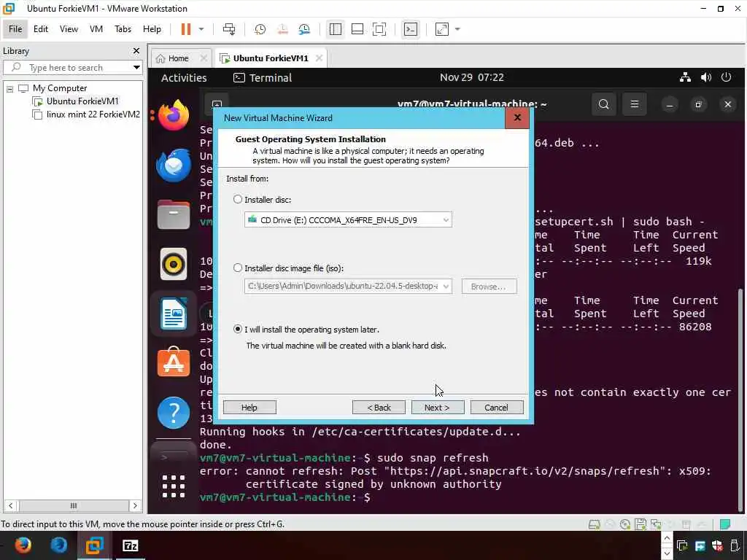Select Installer disc image file (iso) option
747x560 pixels.
(x=238, y=268)
